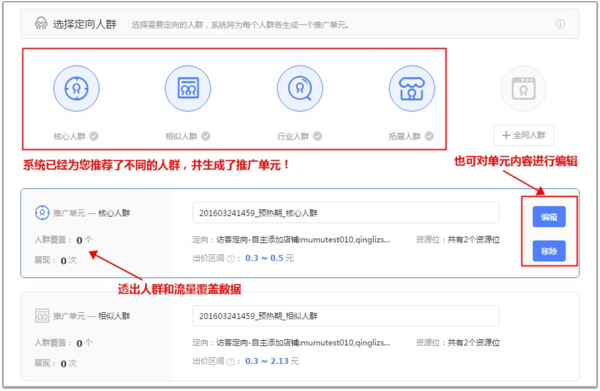The width and height of the screenshot is (600, 391).
Task: Open info icon in 选择定向人群 header
Action: [560, 24]
